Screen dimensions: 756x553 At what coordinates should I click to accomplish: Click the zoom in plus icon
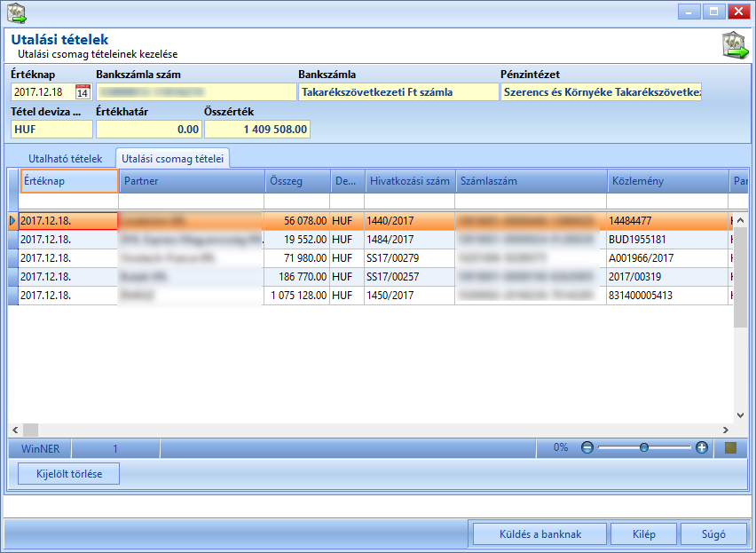pyautogui.click(x=702, y=448)
